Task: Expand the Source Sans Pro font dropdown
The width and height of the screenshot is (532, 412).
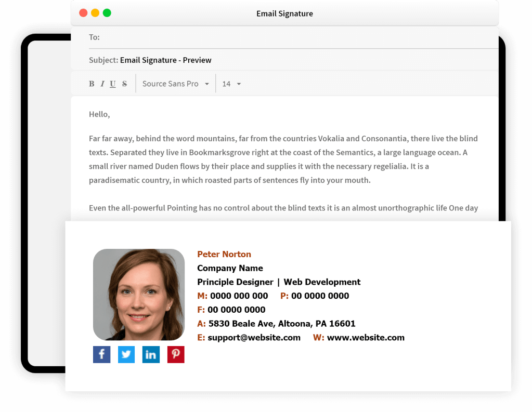Action: pos(175,84)
